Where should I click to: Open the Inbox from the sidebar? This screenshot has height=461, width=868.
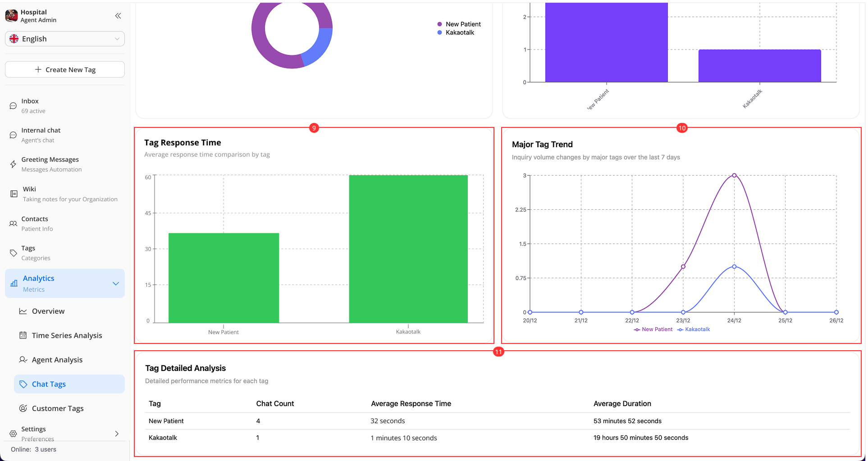pyautogui.click(x=30, y=105)
